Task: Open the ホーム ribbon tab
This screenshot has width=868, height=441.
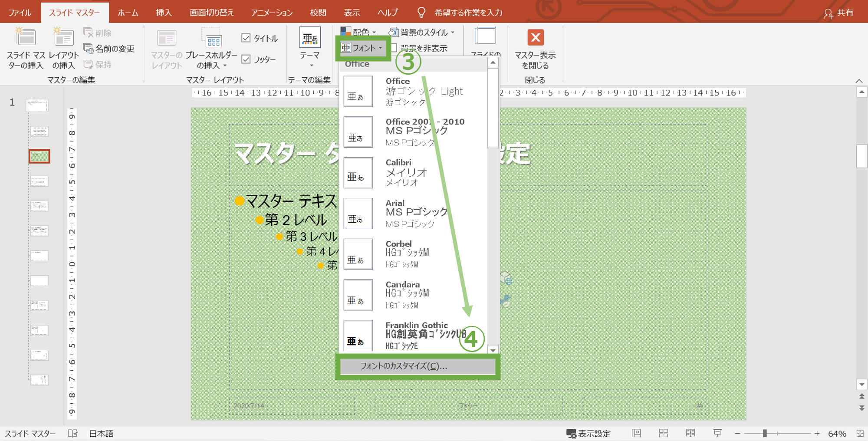Action: click(x=128, y=13)
